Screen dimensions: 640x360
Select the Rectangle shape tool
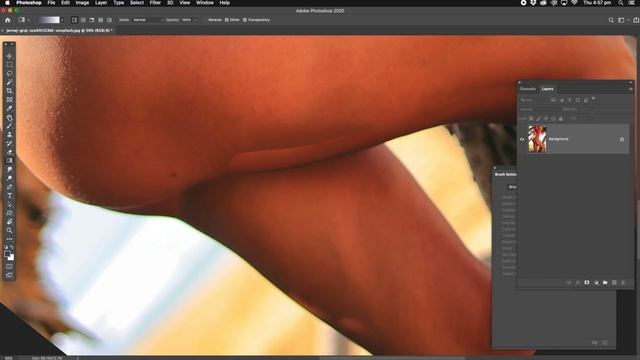tap(9, 213)
